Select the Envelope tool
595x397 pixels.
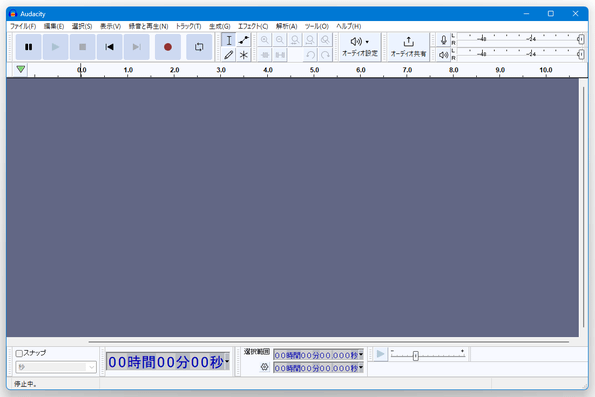(244, 40)
